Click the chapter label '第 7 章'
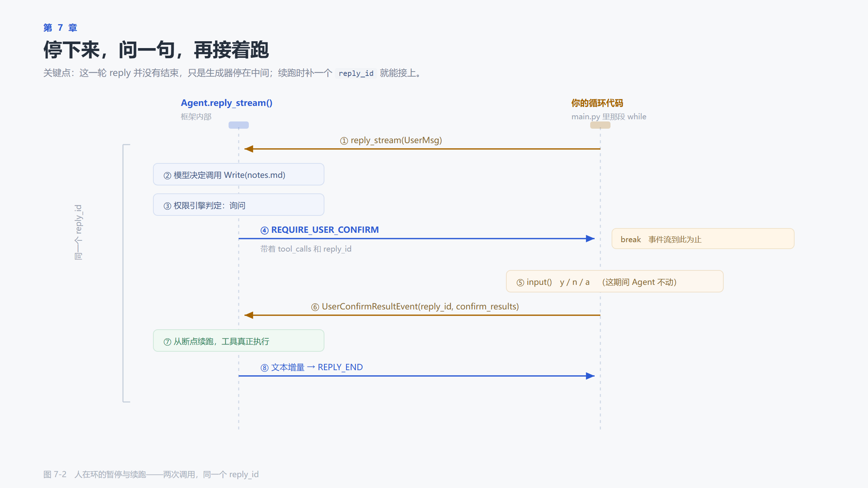This screenshot has height=488, width=868. point(60,28)
